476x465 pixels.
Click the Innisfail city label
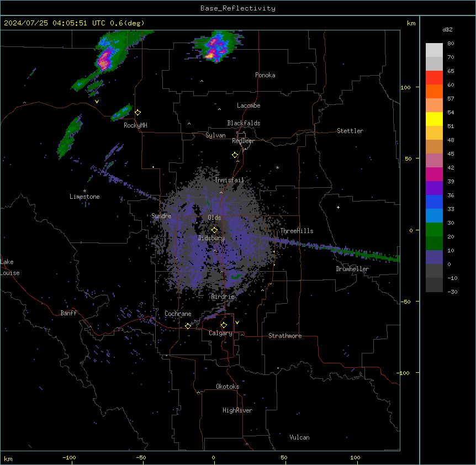pos(229,180)
